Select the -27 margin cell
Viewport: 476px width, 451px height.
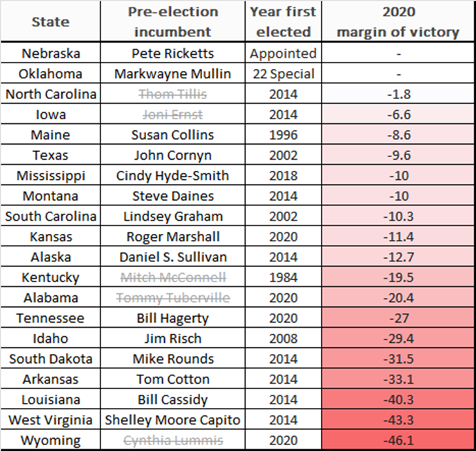397,318
